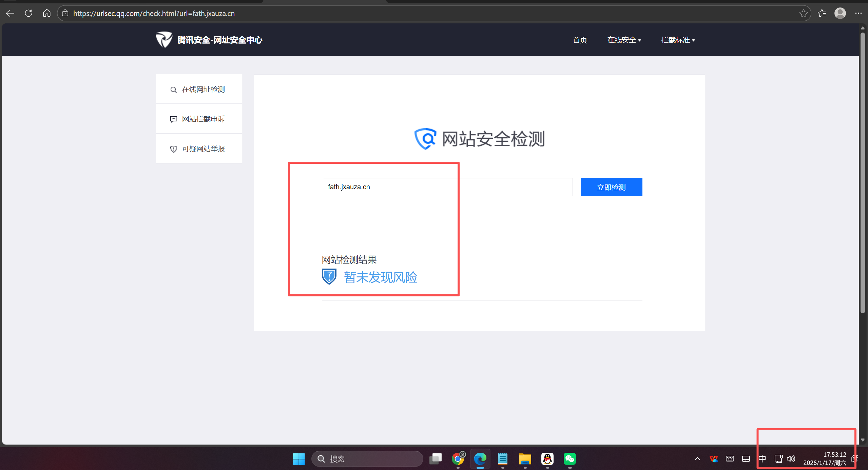Add page to favorites star icon

point(803,13)
